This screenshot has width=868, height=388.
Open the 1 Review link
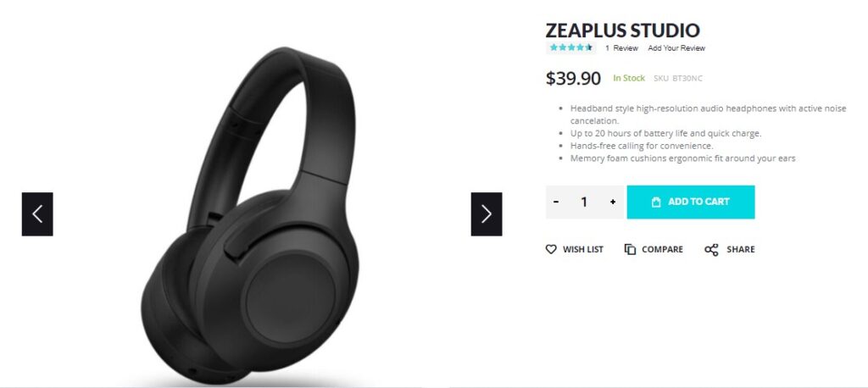[621, 48]
